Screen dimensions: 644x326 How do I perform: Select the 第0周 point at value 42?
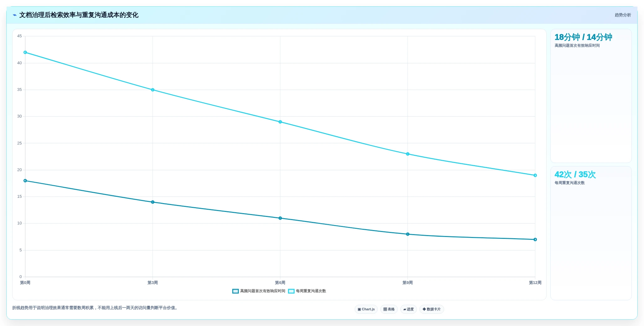point(25,52)
